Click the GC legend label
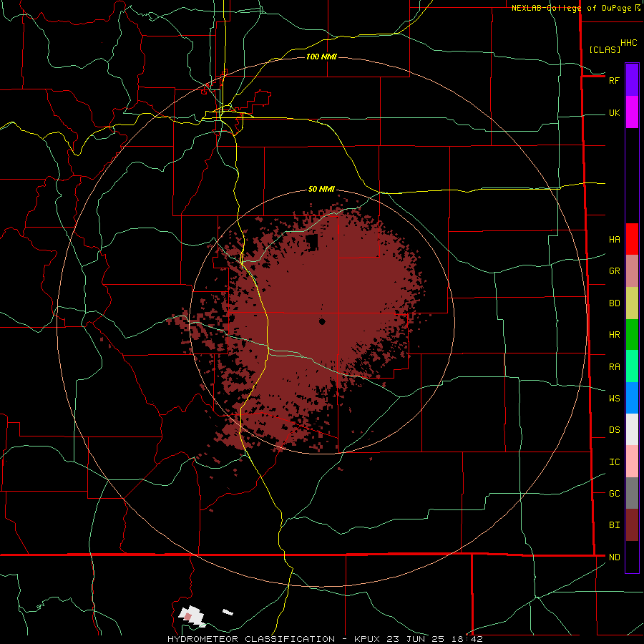Screen dimensions: 644x644 (x=615, y=494)
